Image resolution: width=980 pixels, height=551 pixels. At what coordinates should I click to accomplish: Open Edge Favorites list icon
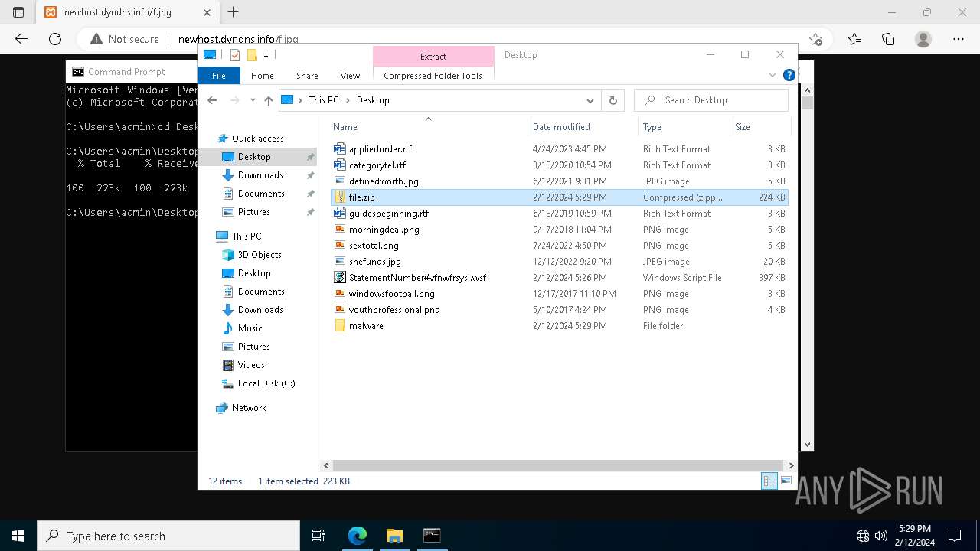854,39
